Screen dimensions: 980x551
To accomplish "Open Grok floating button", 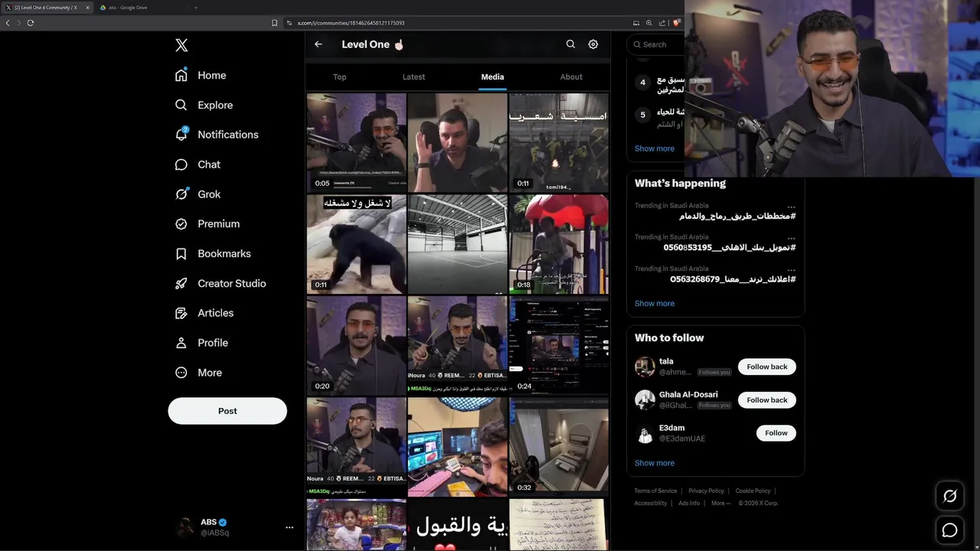I will coord(950,496).
